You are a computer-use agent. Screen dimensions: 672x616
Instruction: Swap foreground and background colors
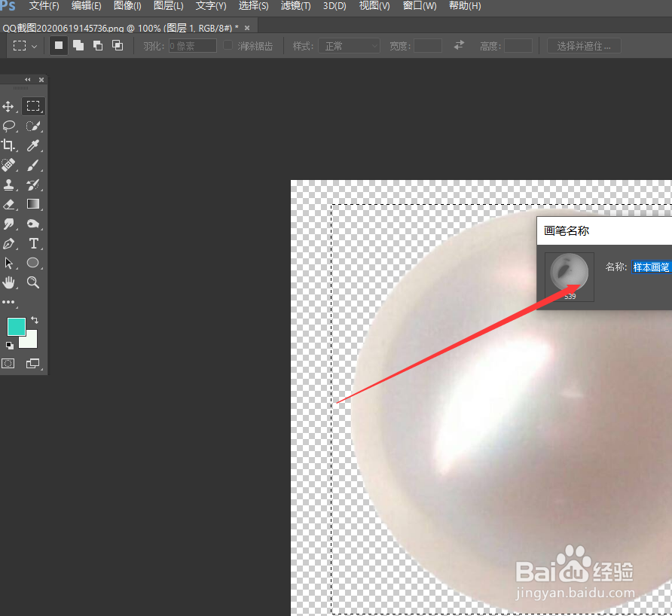point(35,320)
